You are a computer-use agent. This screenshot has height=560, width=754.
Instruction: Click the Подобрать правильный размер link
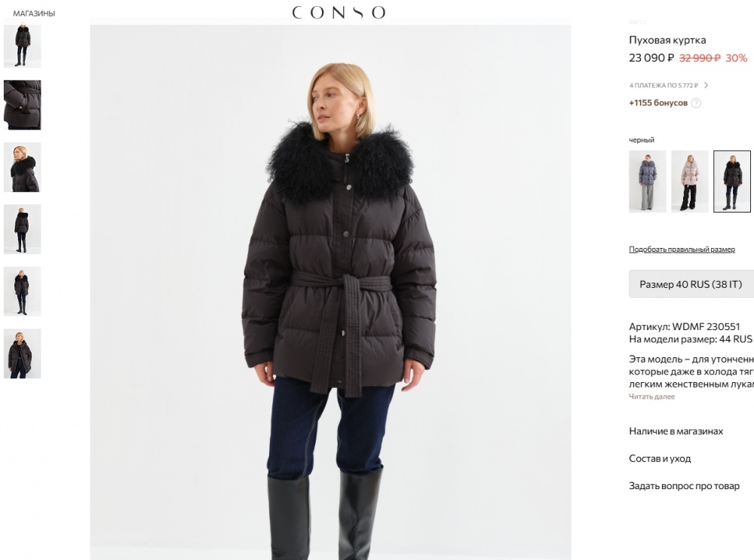tap(682, 249)
